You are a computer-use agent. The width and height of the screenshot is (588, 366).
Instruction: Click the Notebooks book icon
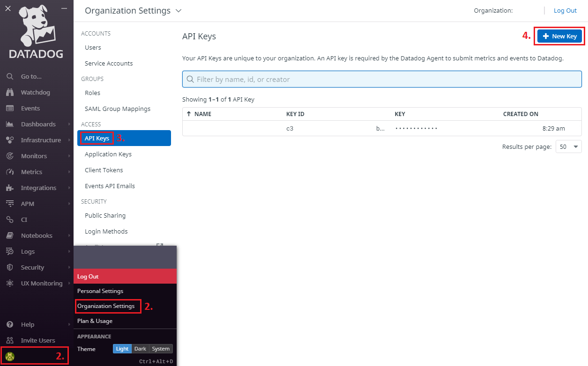pos(10,235)
